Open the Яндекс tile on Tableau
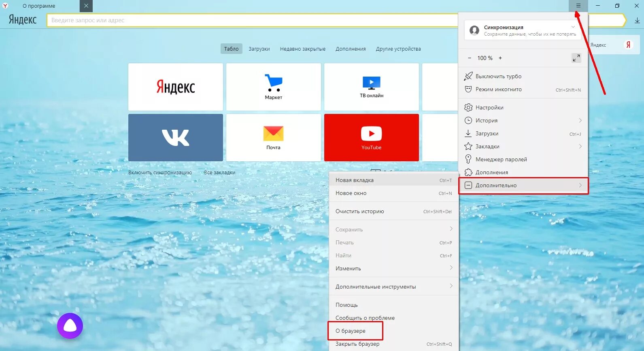 [x=176, y=87]
